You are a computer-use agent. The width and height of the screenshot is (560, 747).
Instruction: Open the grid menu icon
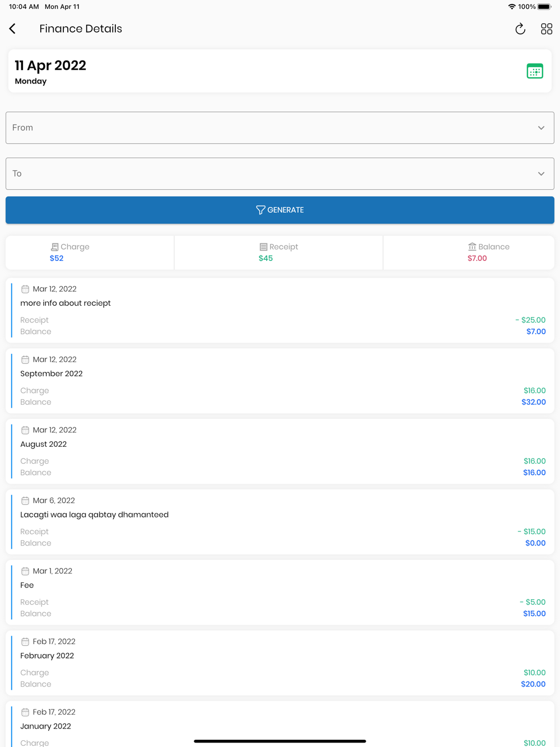coord(547,29)
